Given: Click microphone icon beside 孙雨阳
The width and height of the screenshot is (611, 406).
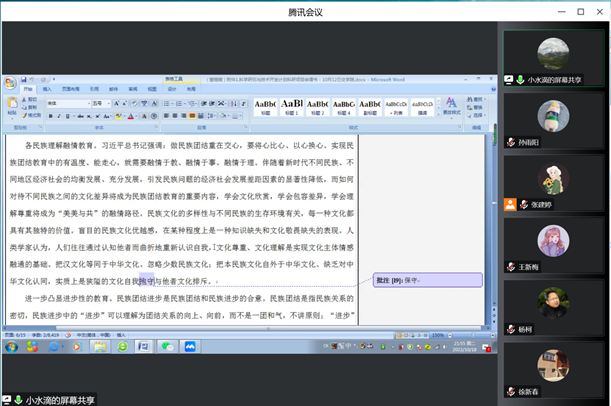Looking at the screenshot, I should pos(511,142).
